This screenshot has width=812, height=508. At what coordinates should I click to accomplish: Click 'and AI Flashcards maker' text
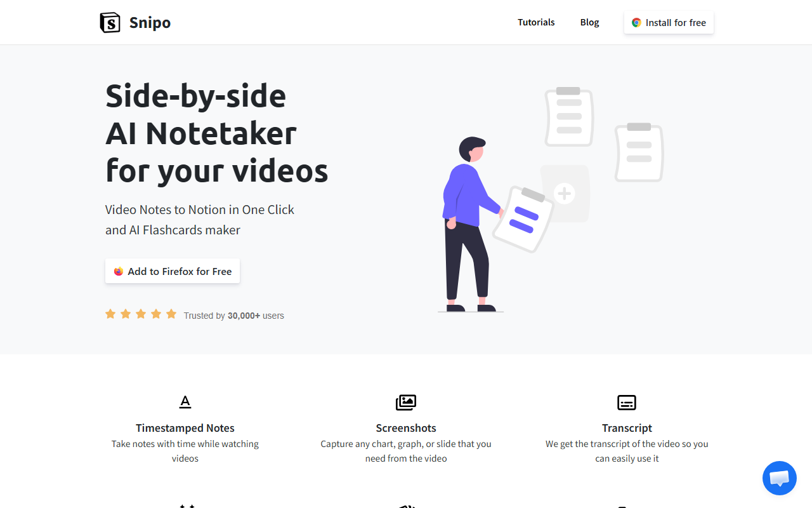point(173,230)
